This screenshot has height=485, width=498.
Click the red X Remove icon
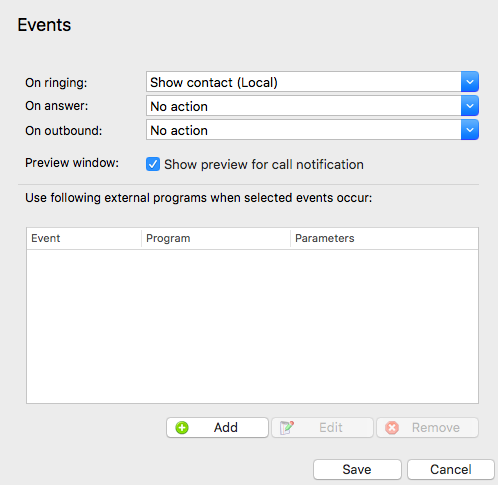pos(392,428)
